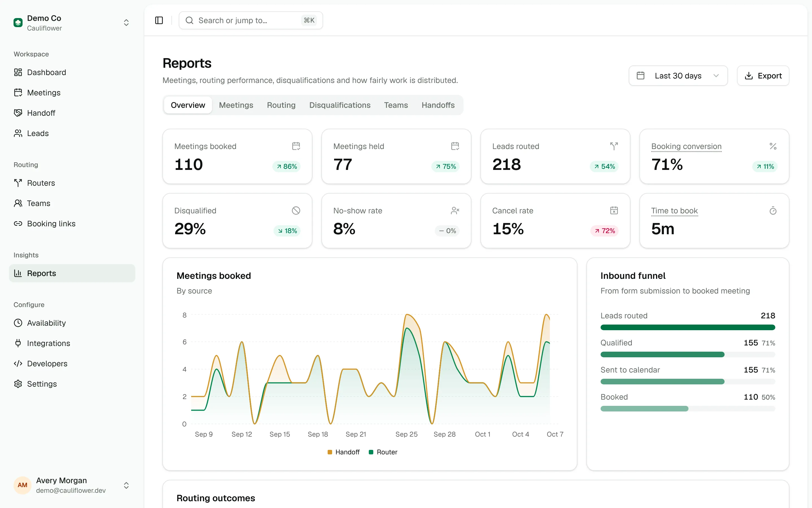Click the calendar icon on Meetings booked card
This screenshot has width=812, height=508.
coord(296,146)
